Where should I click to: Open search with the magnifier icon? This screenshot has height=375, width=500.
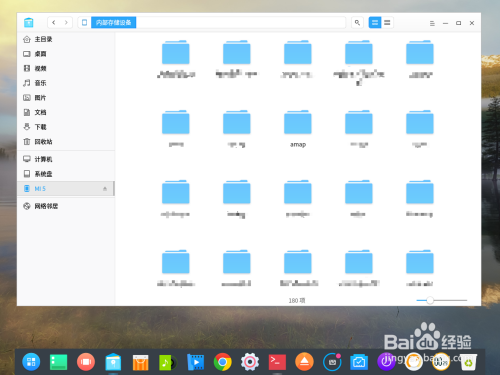click(357, 23)
